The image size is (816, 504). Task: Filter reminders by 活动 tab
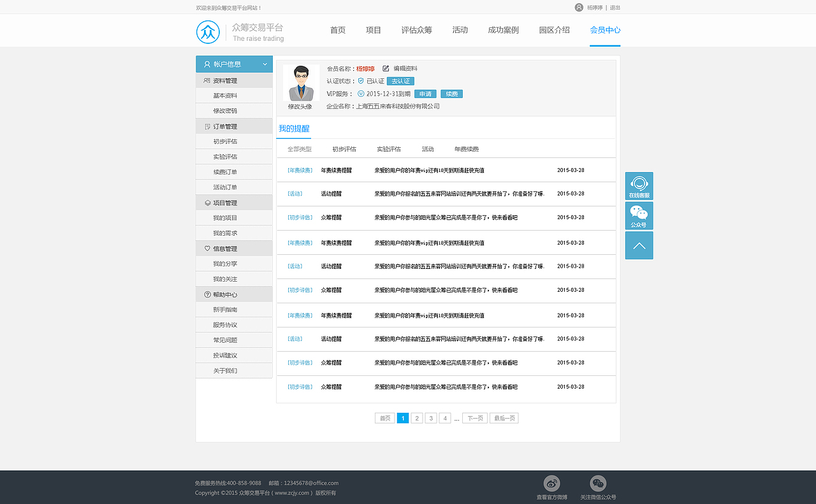pyautogui.click(x=428, y=149)
